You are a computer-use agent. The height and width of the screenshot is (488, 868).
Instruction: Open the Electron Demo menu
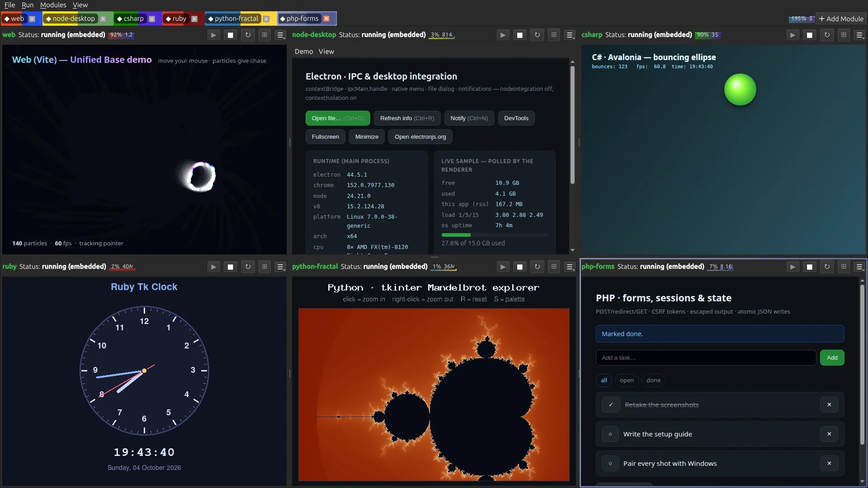(304, 52)
